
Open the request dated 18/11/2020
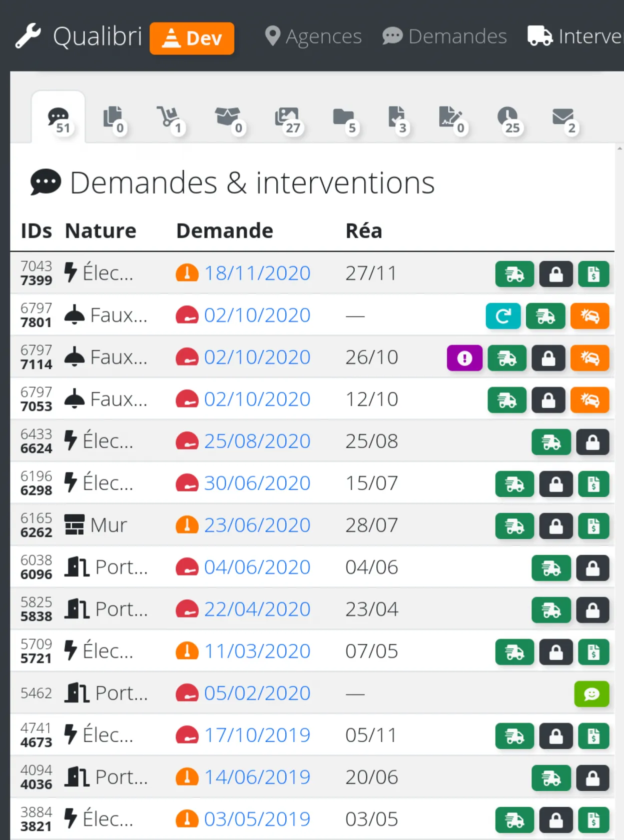tap(257, 273)
